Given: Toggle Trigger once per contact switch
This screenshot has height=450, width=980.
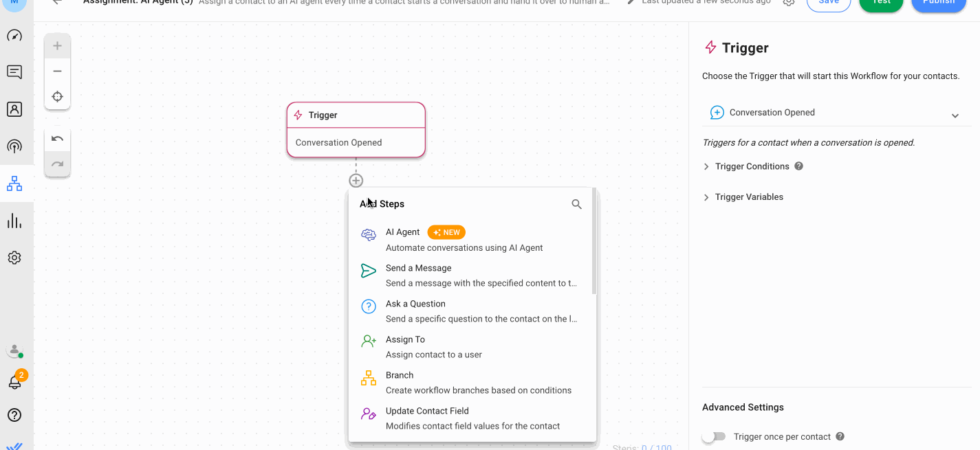Looking at the screenshot, I should click(714, 437).
